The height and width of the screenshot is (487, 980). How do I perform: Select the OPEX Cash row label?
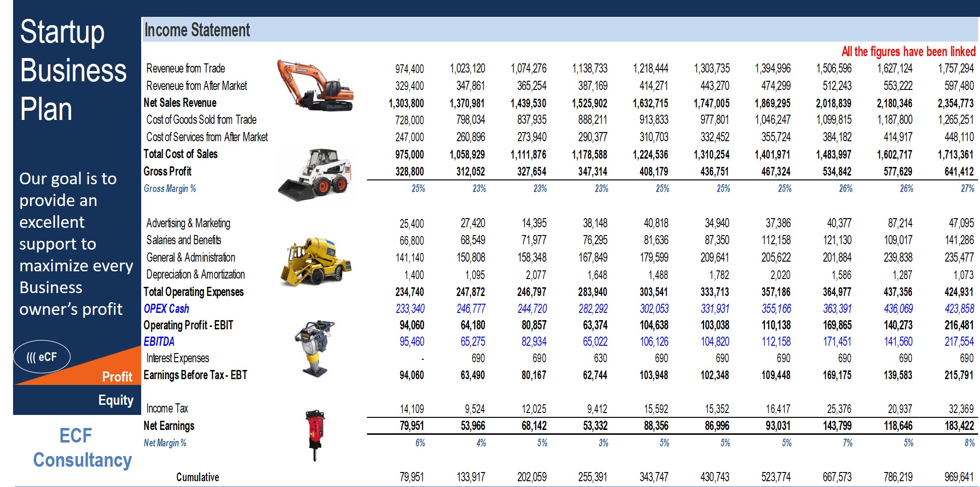pyautogui.click(x=166, y=309)
